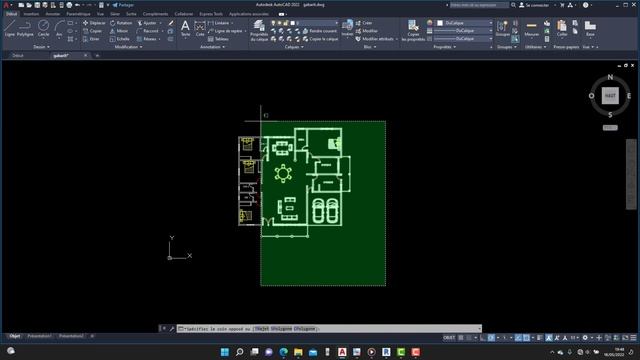The image size is (640, 360).
Task: Click Copier les propriétés tool
Action: pyautogui.click(x=413, y=31)
